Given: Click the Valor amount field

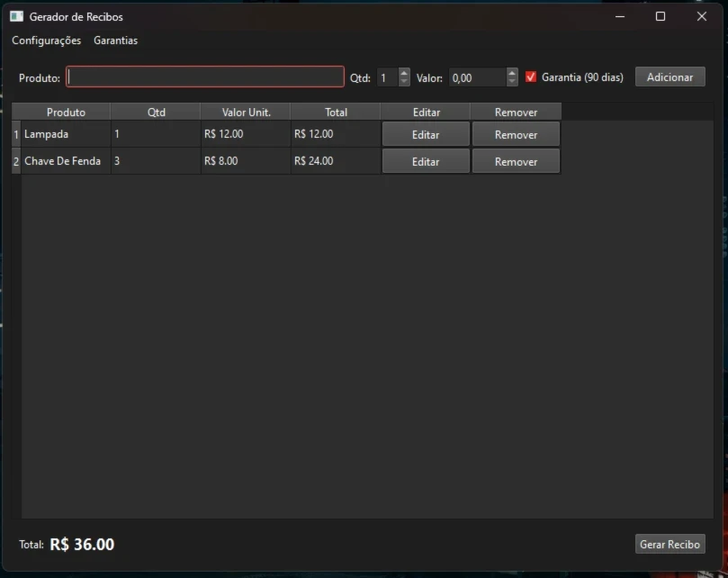Looking at the screenshot, I should [477, 77].
